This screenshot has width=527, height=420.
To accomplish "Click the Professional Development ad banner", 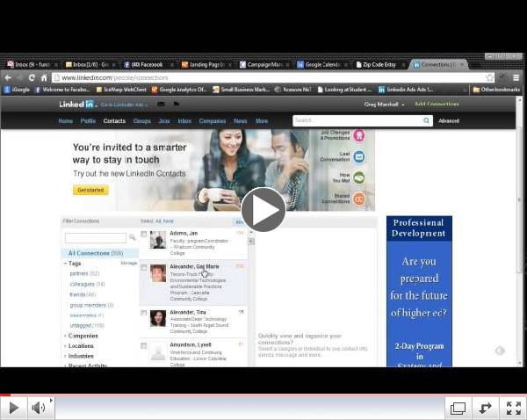I will point(419,291).
